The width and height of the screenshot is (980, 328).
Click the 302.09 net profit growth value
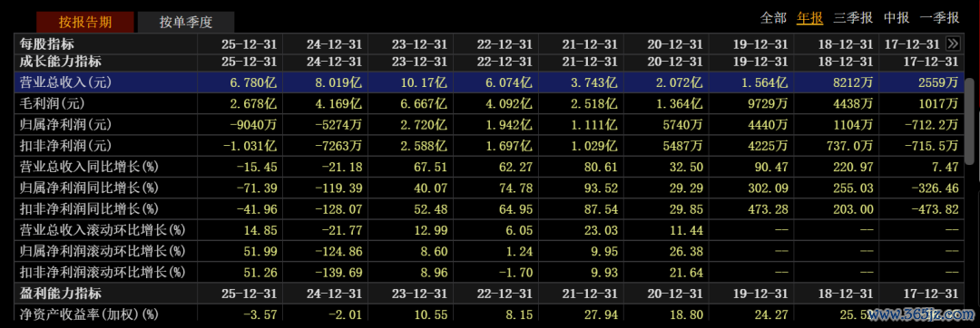[769, 188]
